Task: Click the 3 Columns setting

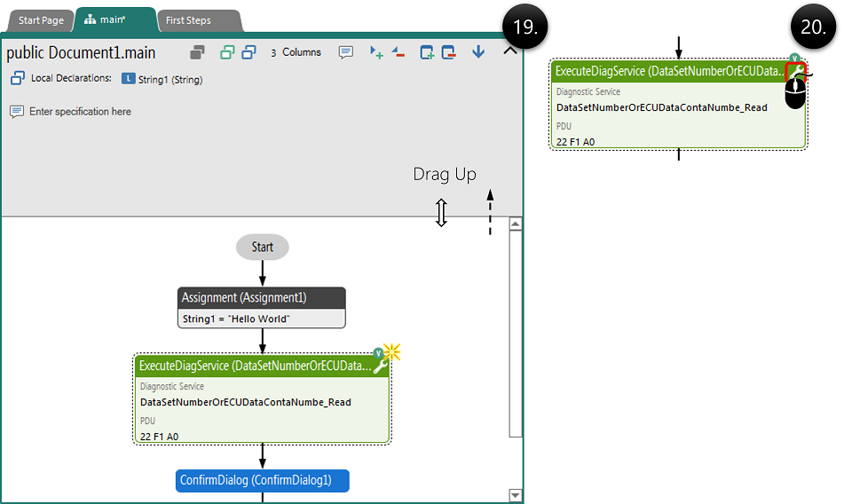Action: tap(296, 52)
